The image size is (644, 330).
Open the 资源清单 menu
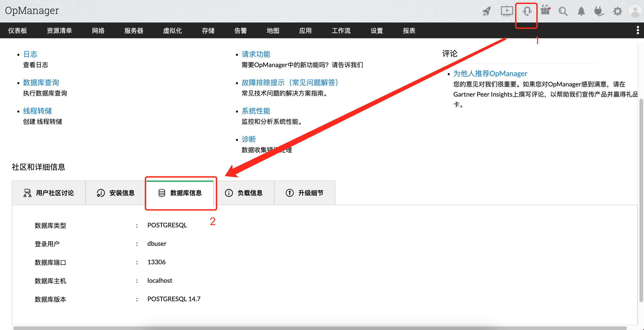click(x=59, y=30)
